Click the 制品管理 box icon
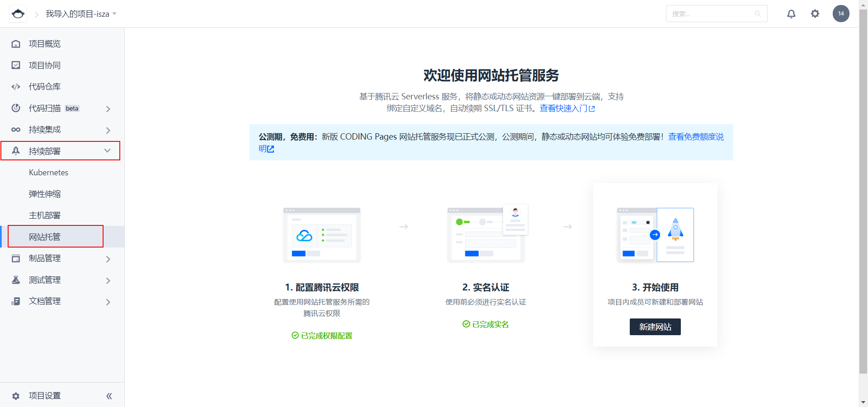The height and width of the screenshot is (407, 868). [x=16, y=258]
